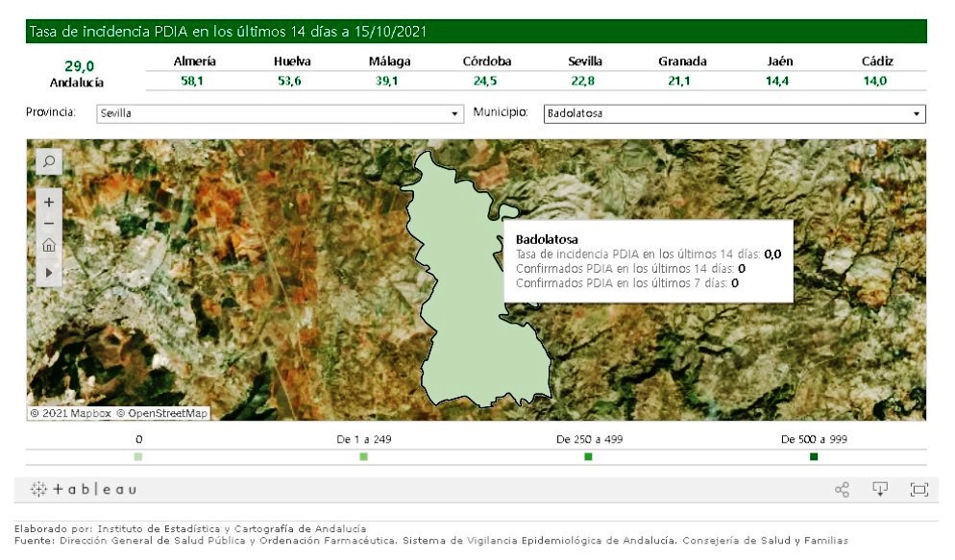Select the 'De 500 a 999' legend swatch
Viewport: 955px width, 560px height.
[x=814, y=457]
